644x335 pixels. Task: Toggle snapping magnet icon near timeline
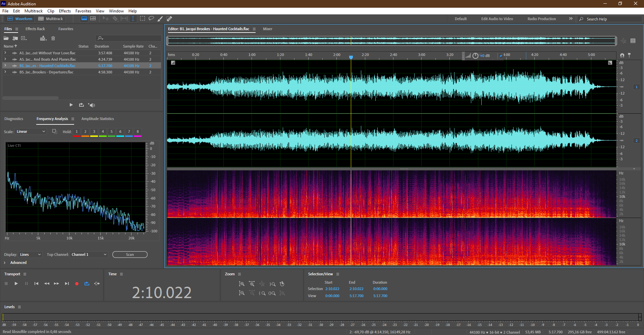click(622, 55)
